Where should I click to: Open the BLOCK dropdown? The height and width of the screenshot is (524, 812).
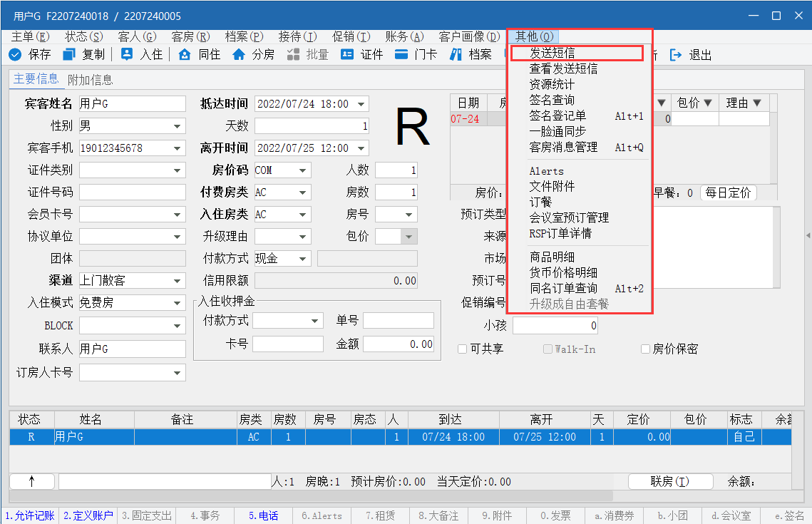[x=177, y=326]
